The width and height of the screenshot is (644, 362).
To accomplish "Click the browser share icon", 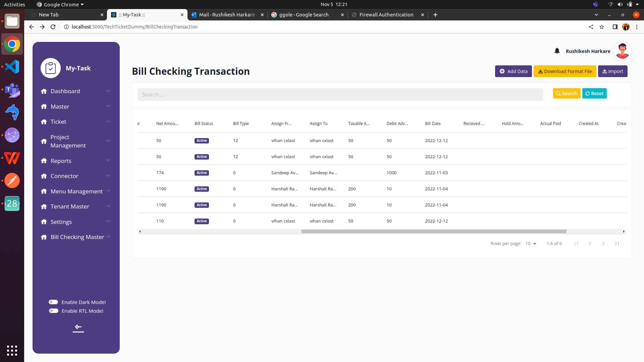I will pyautogui.click(x=591, y=27).
